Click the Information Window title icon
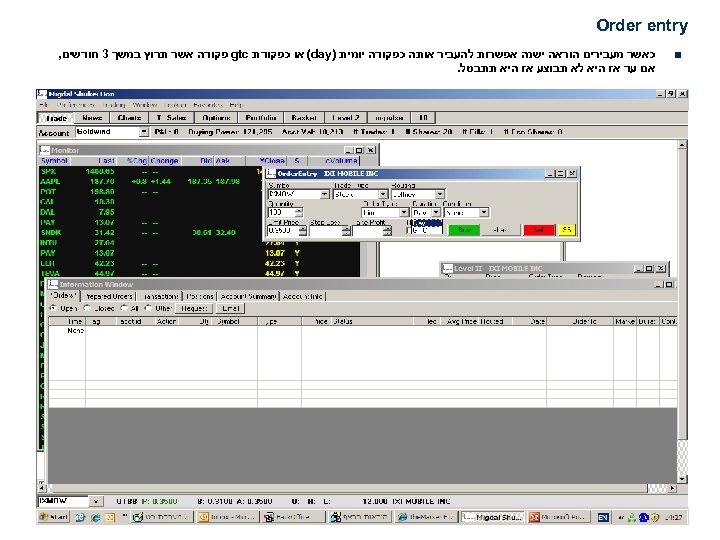 point(53,285)
